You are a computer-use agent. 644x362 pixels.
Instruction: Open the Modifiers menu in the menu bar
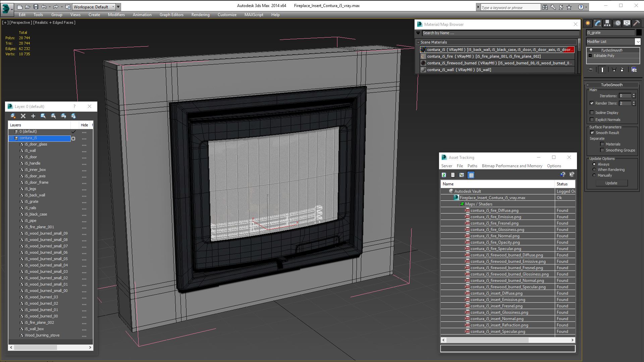116,15
